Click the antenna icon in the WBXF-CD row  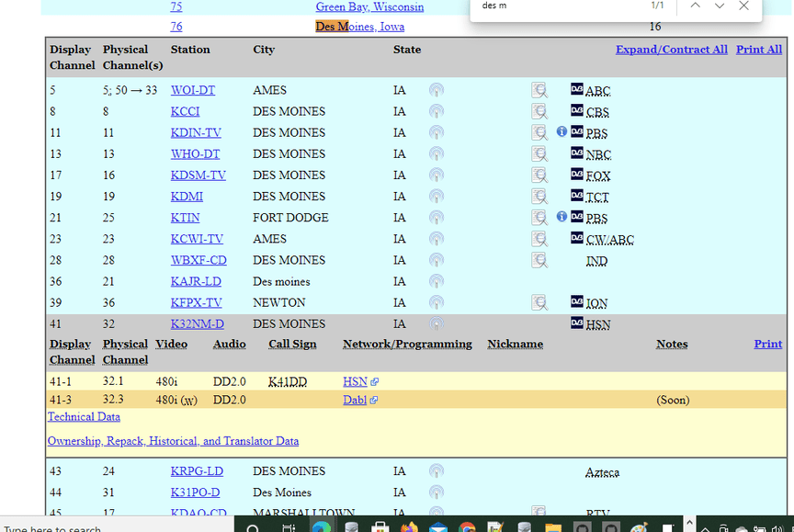pos(436,260)
